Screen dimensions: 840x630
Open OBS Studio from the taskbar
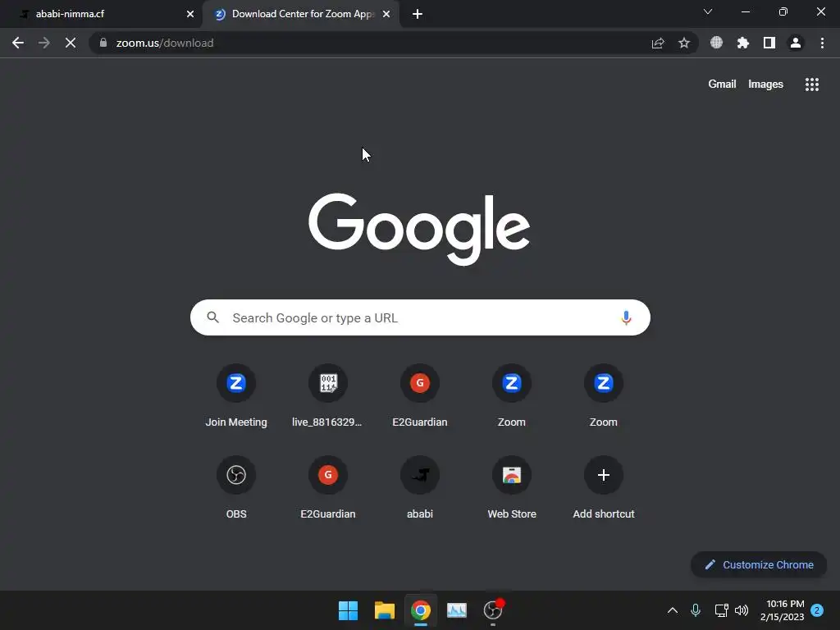[x=493, y=610]
